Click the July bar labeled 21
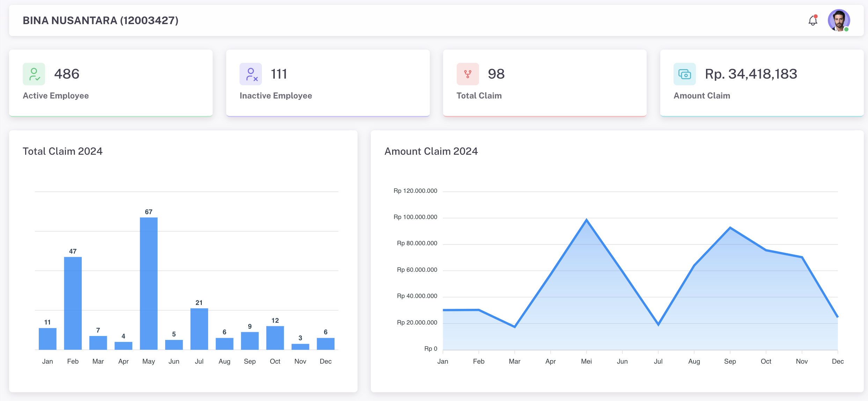The height and width of the screenshot is (401, 868). click(x=199, y=329)
